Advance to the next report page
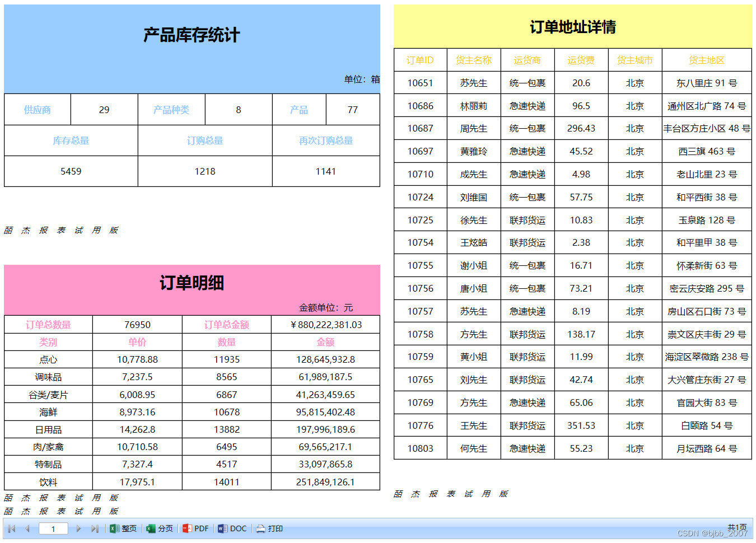This screenshot has width=756, height=543. pos(78,528)
